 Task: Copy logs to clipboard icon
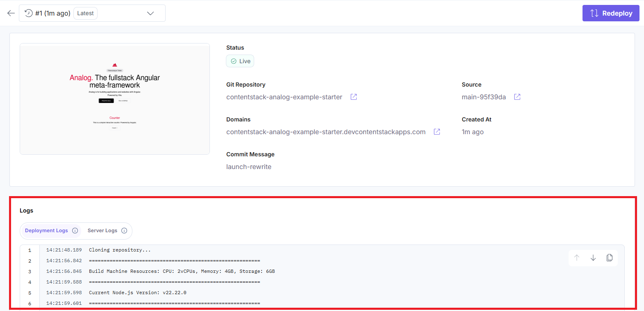point(610,258)
